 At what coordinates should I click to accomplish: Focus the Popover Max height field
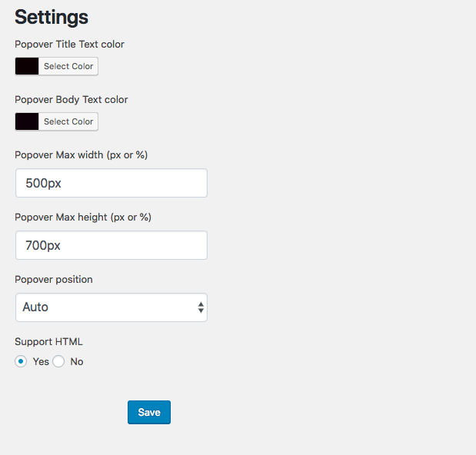coord(111,246)
